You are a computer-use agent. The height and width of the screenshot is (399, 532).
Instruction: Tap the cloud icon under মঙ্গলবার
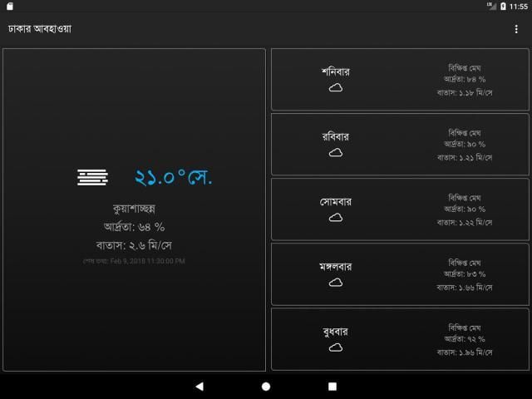[x=336, y=283]
